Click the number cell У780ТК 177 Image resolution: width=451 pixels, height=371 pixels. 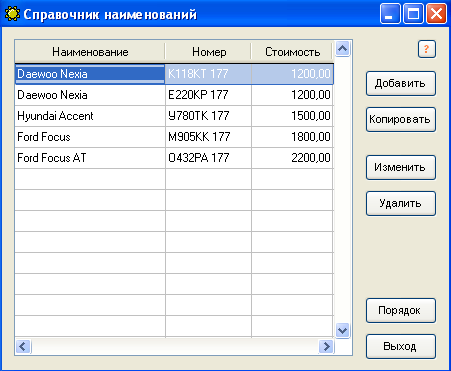[208, 116]
